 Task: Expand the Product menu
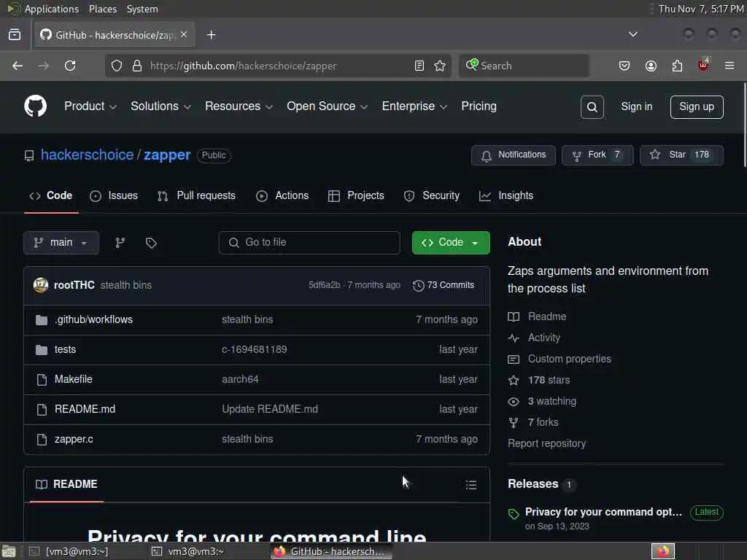click(90, 106)
